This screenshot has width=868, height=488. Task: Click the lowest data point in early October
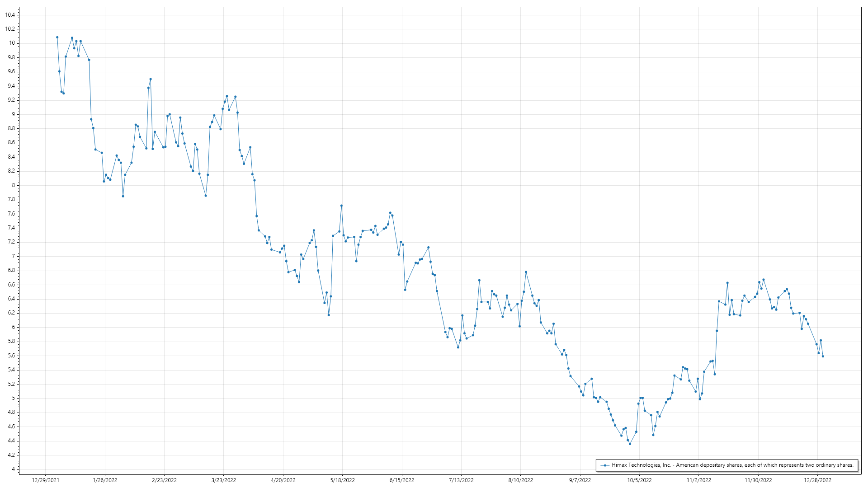coord(630,444)
